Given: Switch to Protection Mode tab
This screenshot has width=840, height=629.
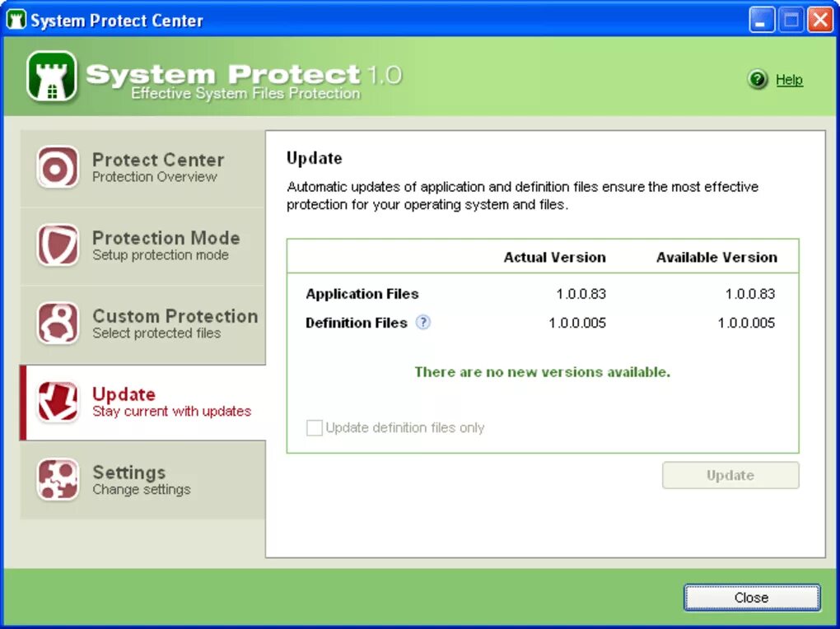Looking at the screenshot, I should [143, 246].
